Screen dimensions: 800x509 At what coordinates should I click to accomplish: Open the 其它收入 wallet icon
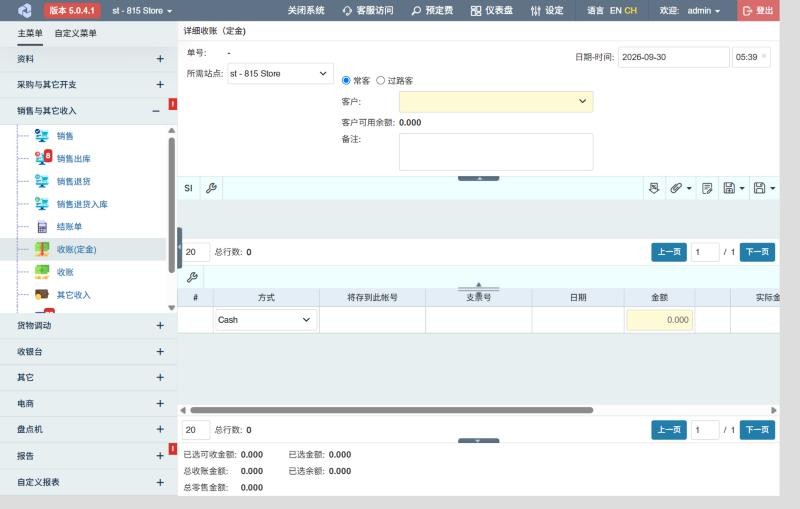tap(42, 294)
